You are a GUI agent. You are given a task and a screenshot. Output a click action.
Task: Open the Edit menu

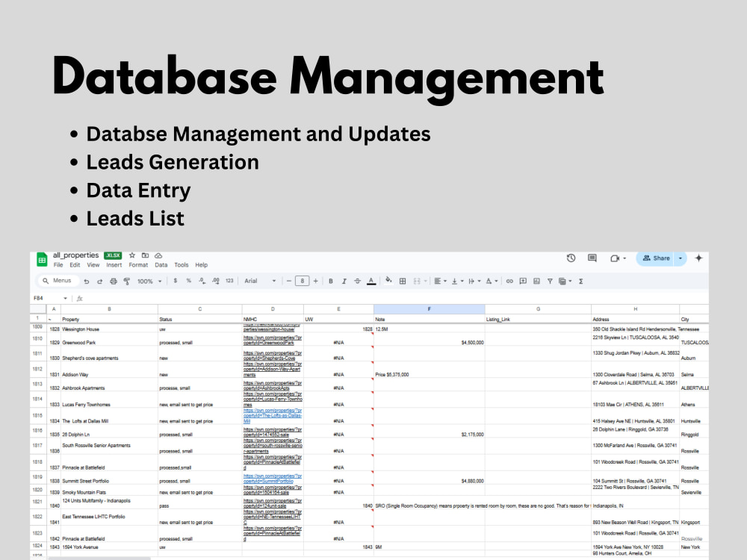(75, 265)
